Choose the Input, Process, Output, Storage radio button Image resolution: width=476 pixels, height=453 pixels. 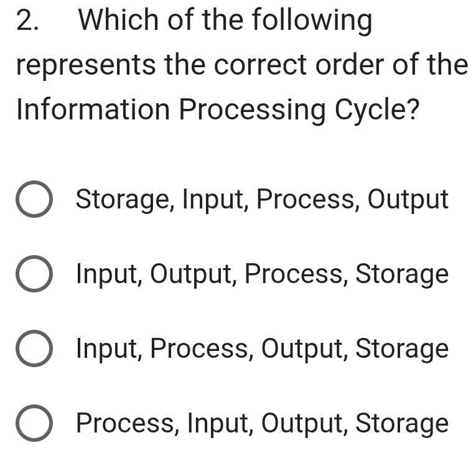click(34, 349)
